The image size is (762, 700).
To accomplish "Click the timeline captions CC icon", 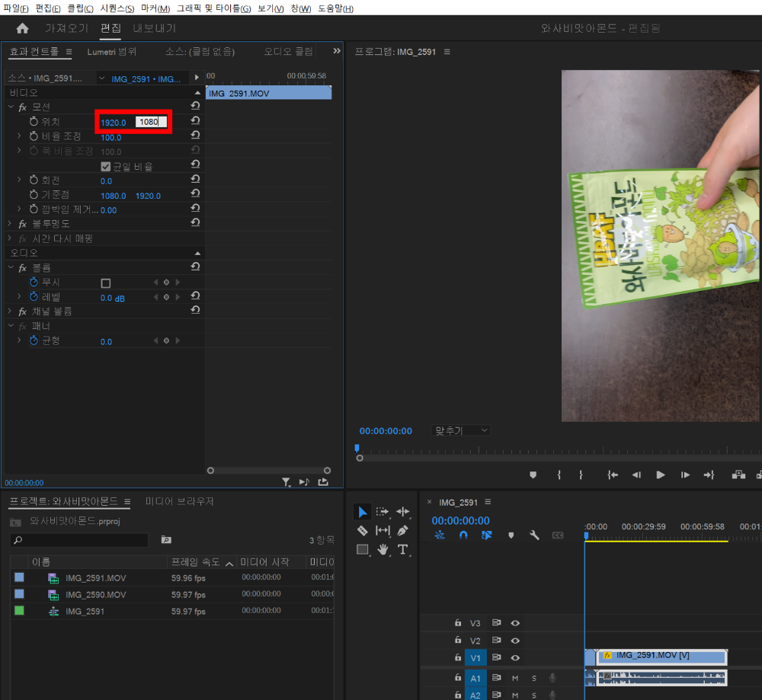I will [x=558, y=535].
